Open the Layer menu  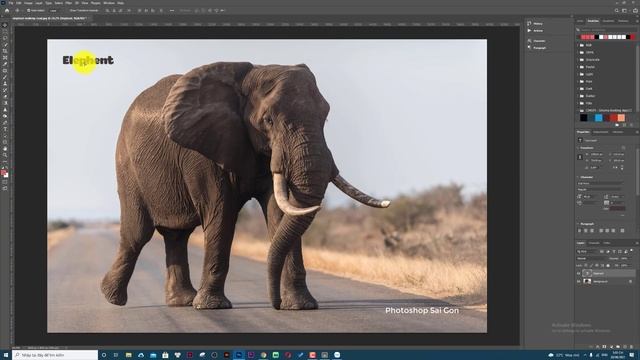[x=39, y=3]
